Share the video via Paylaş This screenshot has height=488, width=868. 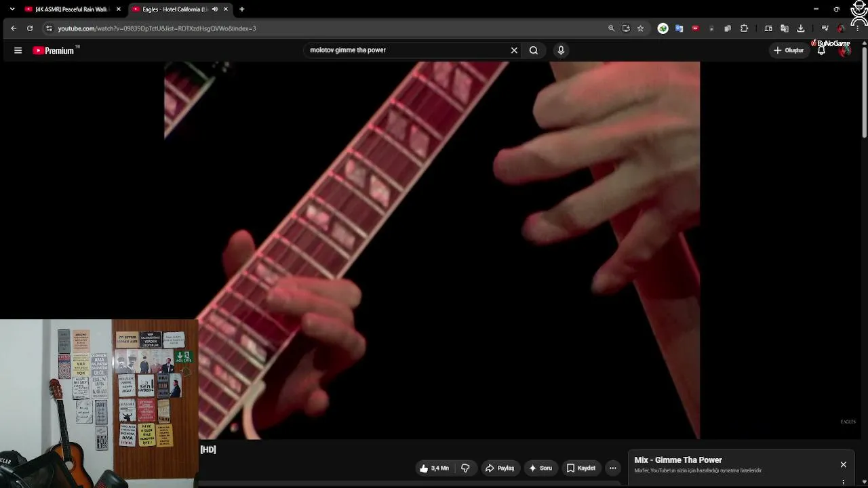coord(500,468)
